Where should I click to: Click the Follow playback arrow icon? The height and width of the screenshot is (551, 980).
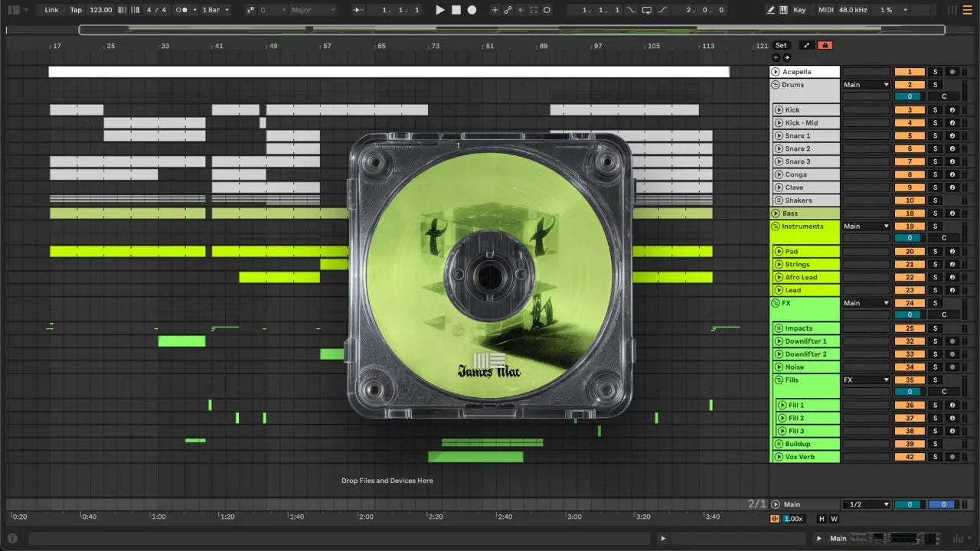point(358,10)
